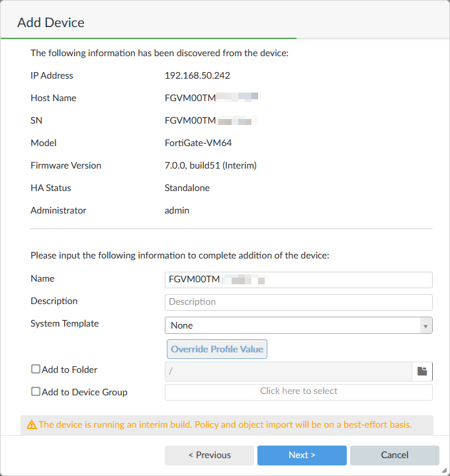Click the folder path field
This screenshot has height=476, width=450.
(x=288, y=371)
